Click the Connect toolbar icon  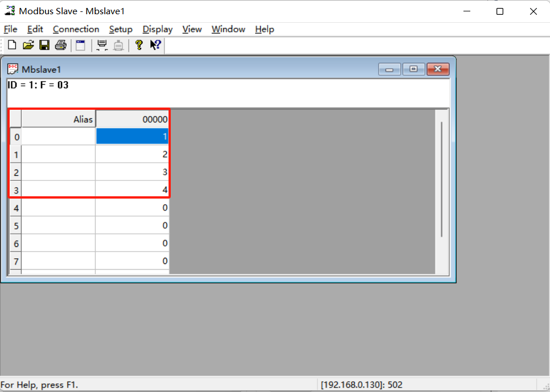(102, 46)
